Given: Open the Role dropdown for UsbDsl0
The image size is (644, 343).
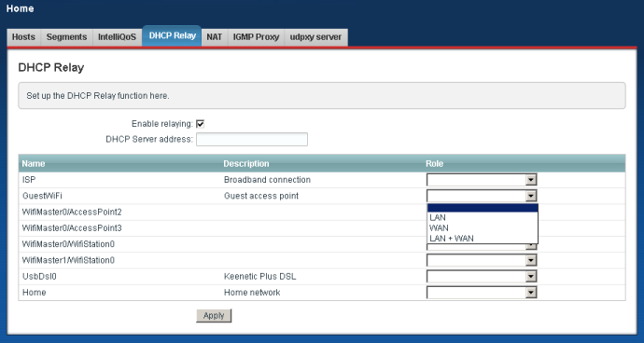Looking at the screenshot, I should point(482,276).
